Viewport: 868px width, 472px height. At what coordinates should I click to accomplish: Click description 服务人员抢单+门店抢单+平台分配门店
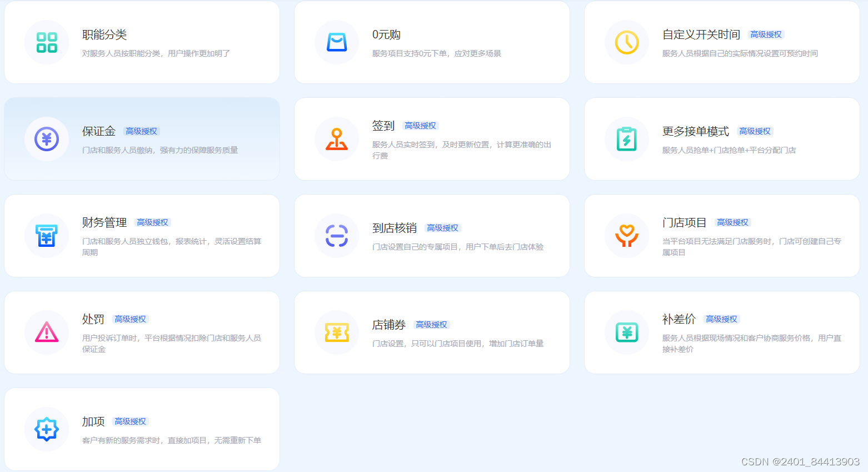(729, 150)
